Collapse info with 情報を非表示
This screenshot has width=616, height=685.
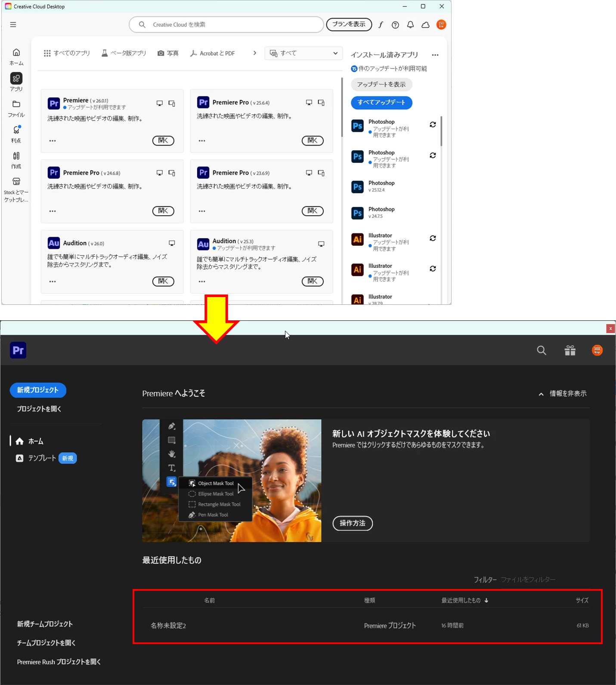[563, 394]
